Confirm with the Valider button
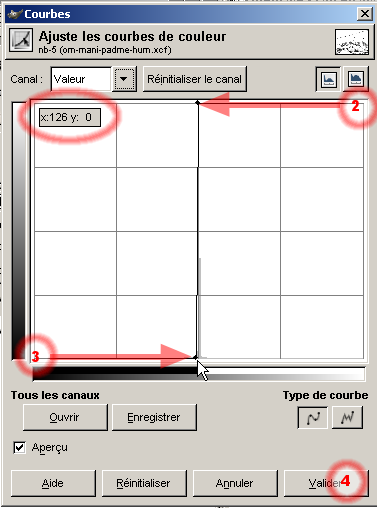The width and height of the screenshot is (377, 508). (x=326, y=483)
